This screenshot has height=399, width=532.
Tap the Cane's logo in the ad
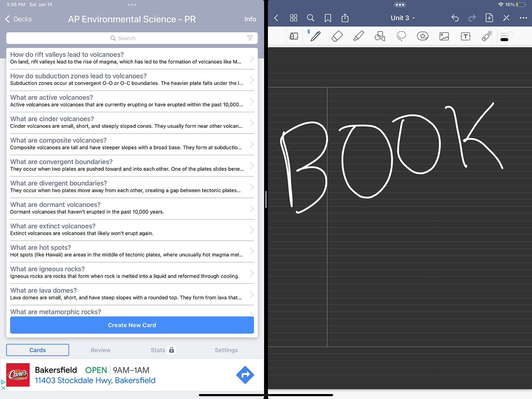pos(18,375)
